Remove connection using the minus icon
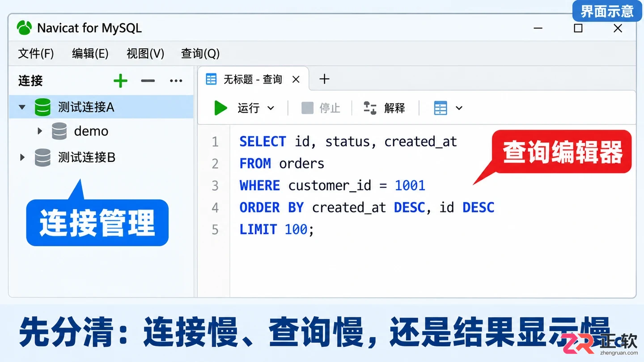Image resolution: width=644 pixels, height=362 pixels. coord(148,81)
